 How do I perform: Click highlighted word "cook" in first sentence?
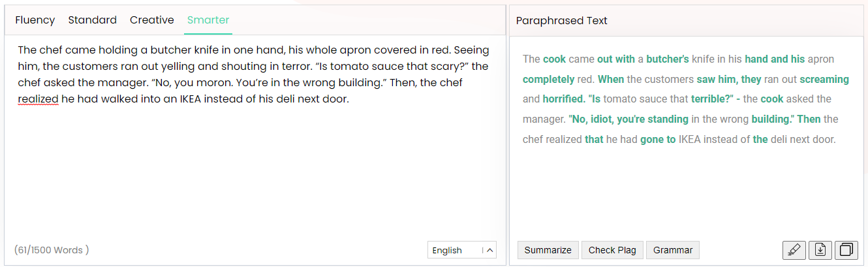coord(554,59)
